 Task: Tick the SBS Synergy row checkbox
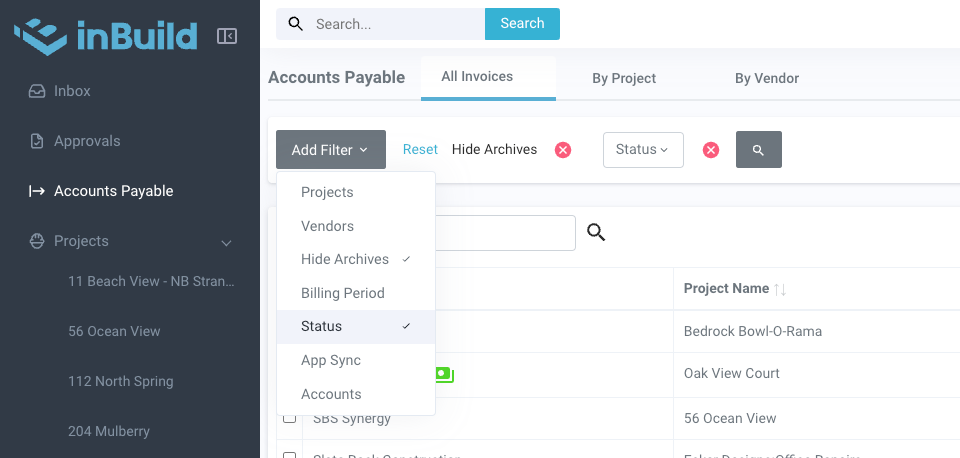[x=289, y=417]
